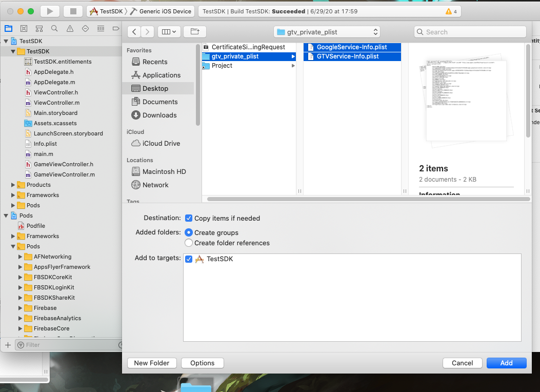Click the document preview thumbnail

pyautogui.click(x=466, y=100)
